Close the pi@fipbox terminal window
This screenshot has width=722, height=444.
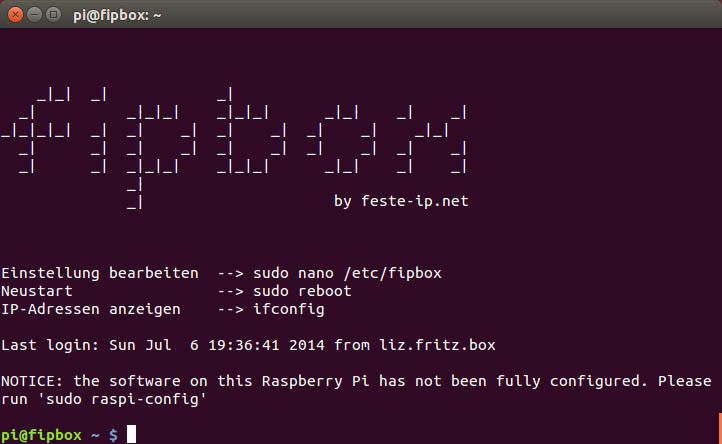click(x=15, y=15)
